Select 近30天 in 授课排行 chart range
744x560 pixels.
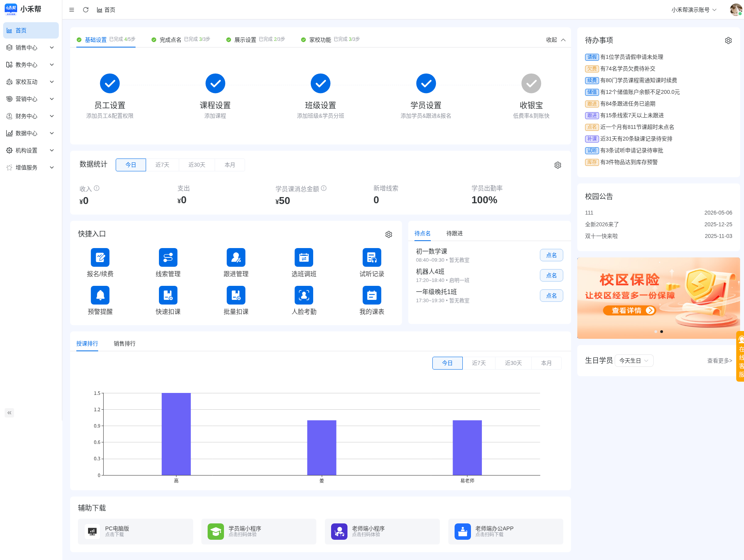[513, 363]
